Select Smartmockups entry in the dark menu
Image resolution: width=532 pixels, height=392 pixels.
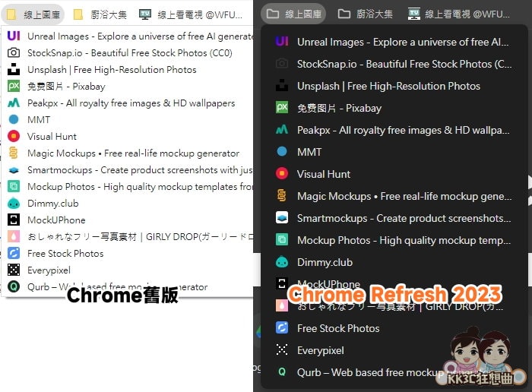click(x=394, y=218)
